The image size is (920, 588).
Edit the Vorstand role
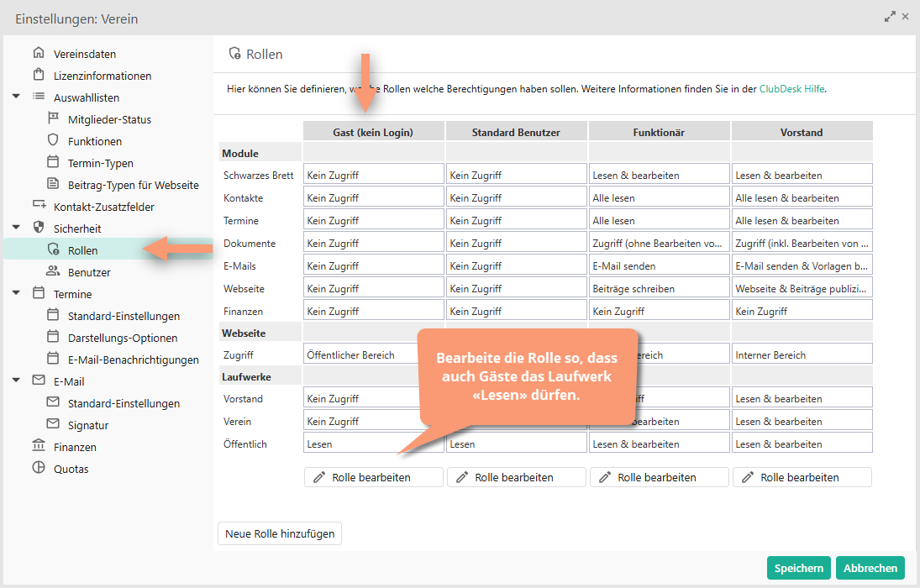coord(802,477)
